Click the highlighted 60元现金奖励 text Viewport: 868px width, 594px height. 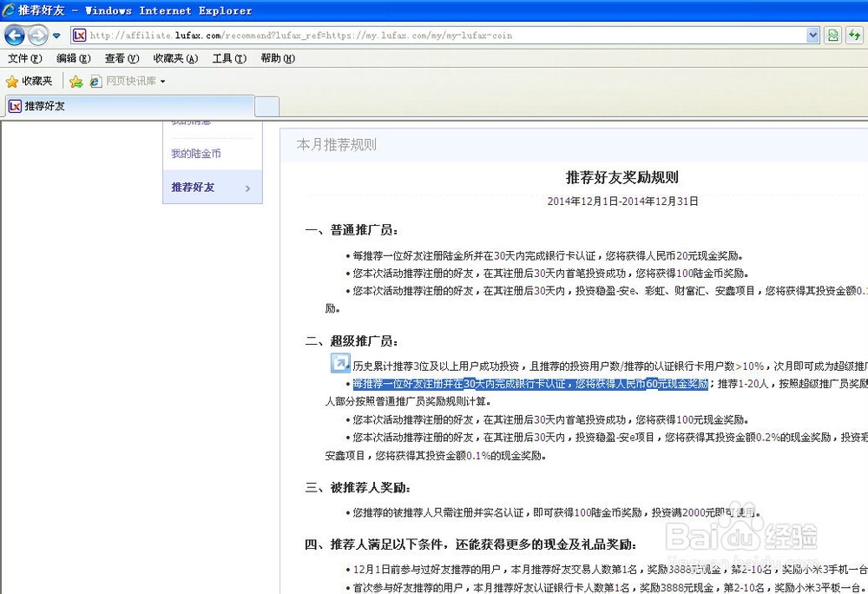click(677, 384)
